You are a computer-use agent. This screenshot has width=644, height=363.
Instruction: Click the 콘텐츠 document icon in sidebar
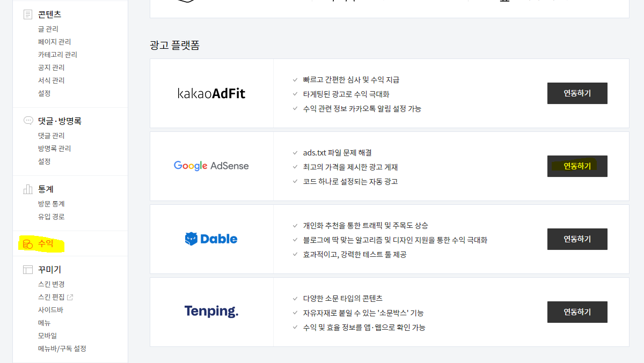(28, 14)
